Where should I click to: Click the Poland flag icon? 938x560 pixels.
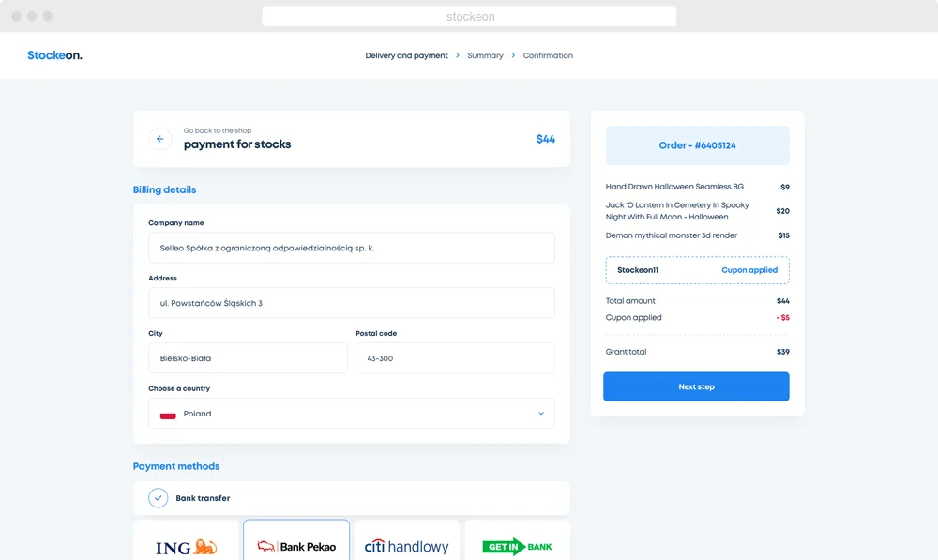click(168, 414)
